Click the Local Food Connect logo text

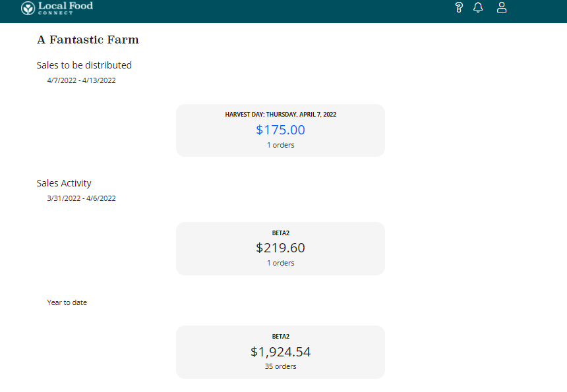click(x=65, y=7)
